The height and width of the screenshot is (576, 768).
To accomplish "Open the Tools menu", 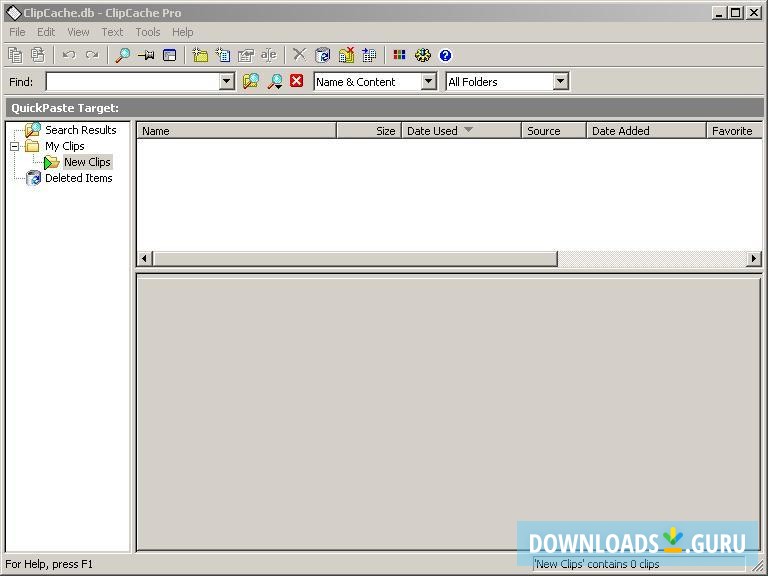I will 148,32.
